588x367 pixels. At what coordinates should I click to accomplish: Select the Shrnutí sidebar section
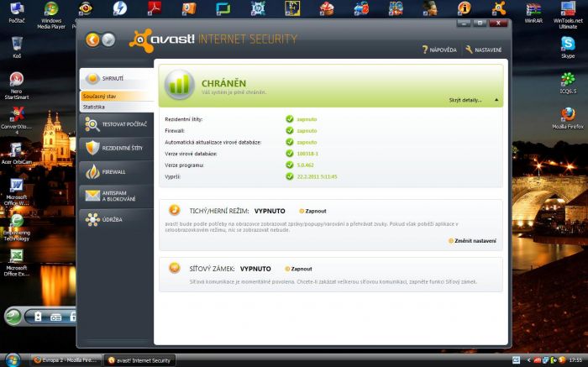click(117, 79)
